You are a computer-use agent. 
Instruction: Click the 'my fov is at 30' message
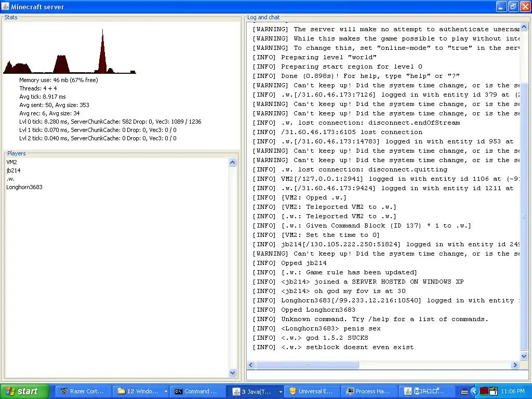[x=329, y=291]
